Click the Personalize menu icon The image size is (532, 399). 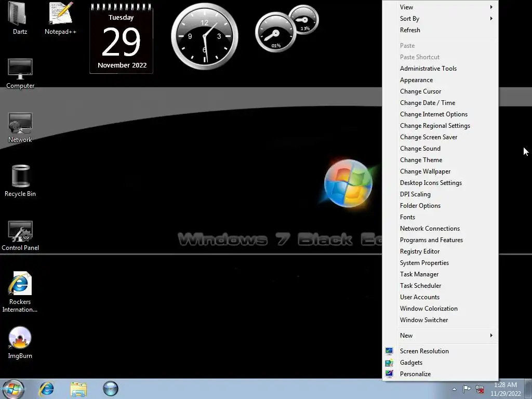click(389, 374)
